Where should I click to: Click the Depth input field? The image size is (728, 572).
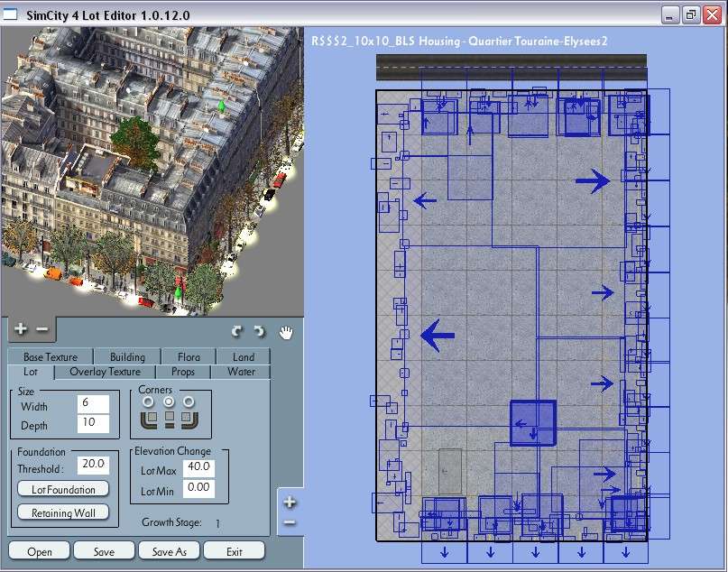click(93, 423)
